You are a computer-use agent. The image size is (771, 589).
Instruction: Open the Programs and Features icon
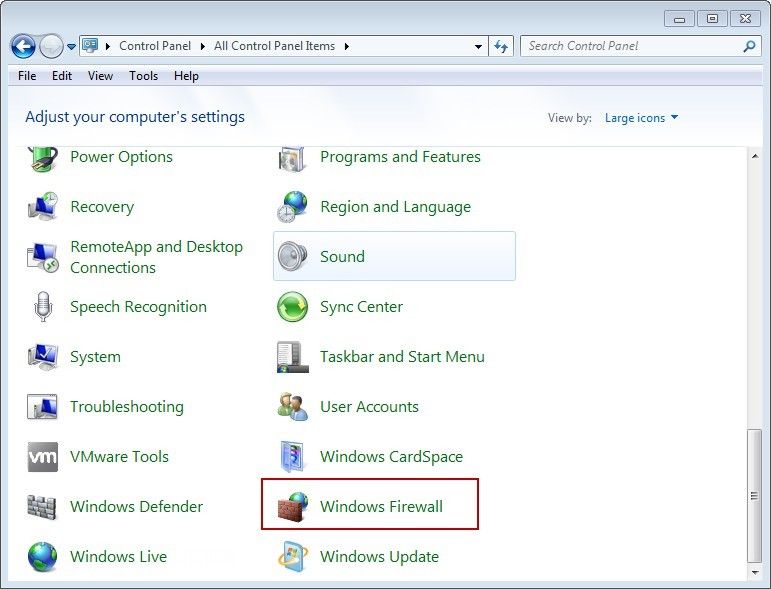(x=292, y=159)
